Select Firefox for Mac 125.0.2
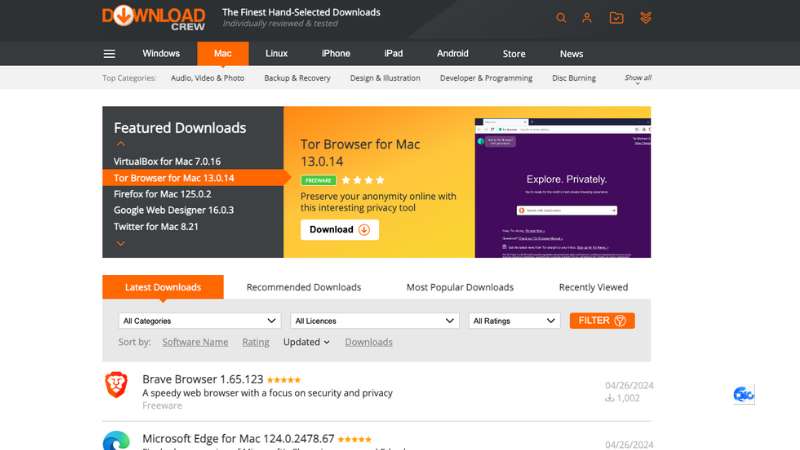This screenshot has height=450, width=800. point(162,194)
